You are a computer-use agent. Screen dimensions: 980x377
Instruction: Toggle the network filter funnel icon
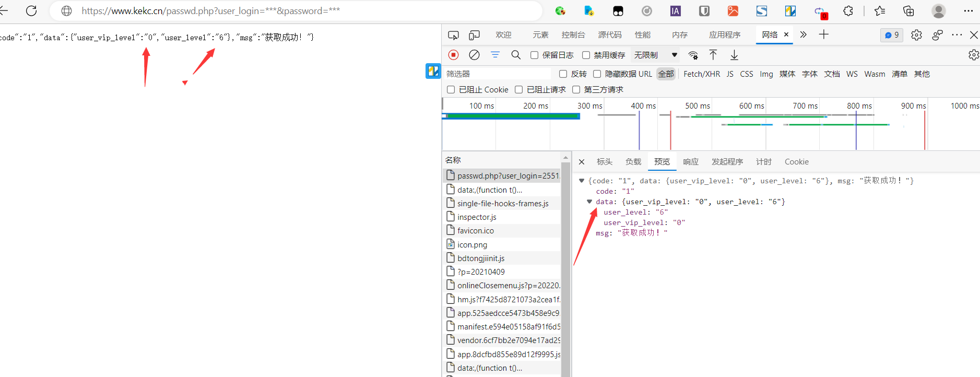click(495, 55)
